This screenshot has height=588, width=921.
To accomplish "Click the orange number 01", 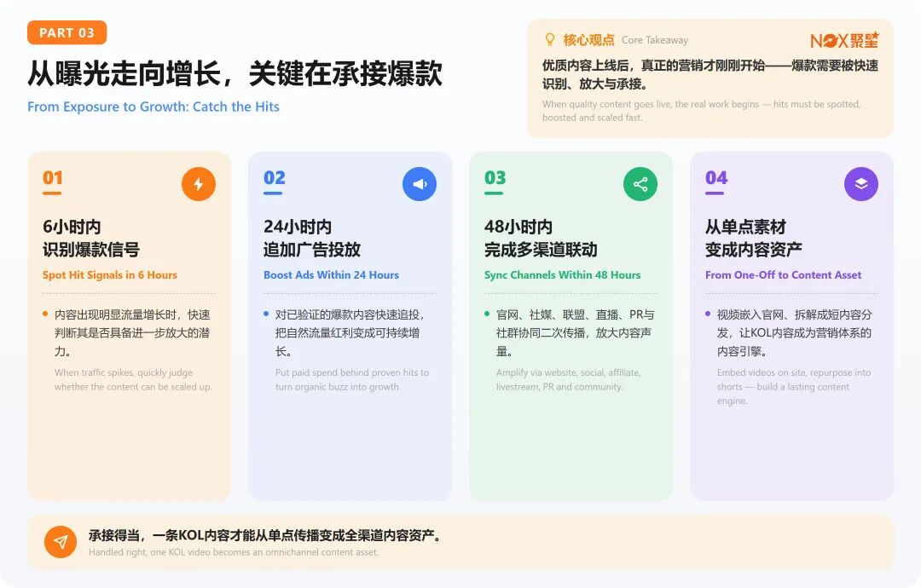I will 52,178.
